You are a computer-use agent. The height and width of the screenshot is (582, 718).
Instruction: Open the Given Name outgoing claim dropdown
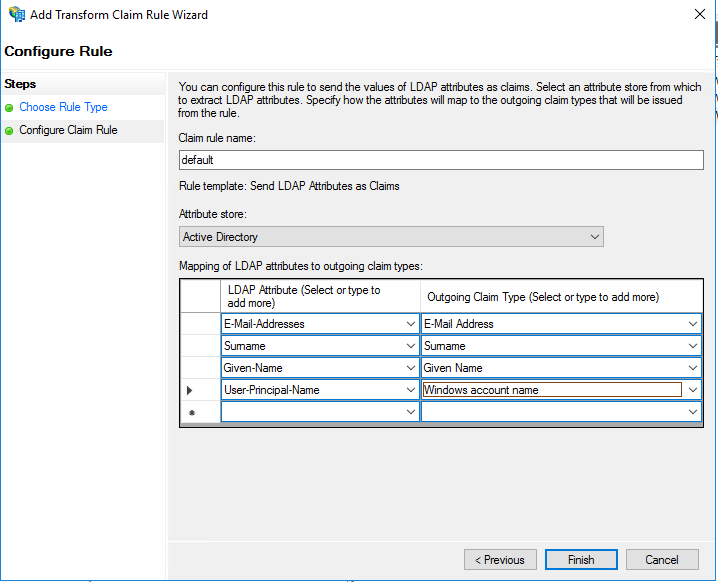(x=693, y=368)
